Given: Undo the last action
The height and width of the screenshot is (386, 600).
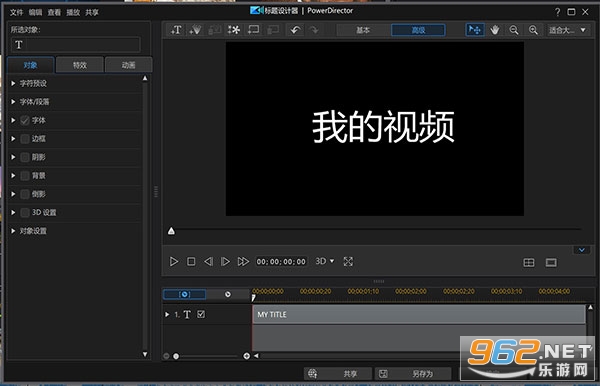Looking at the screenshot, I should [x=295, y=30].
